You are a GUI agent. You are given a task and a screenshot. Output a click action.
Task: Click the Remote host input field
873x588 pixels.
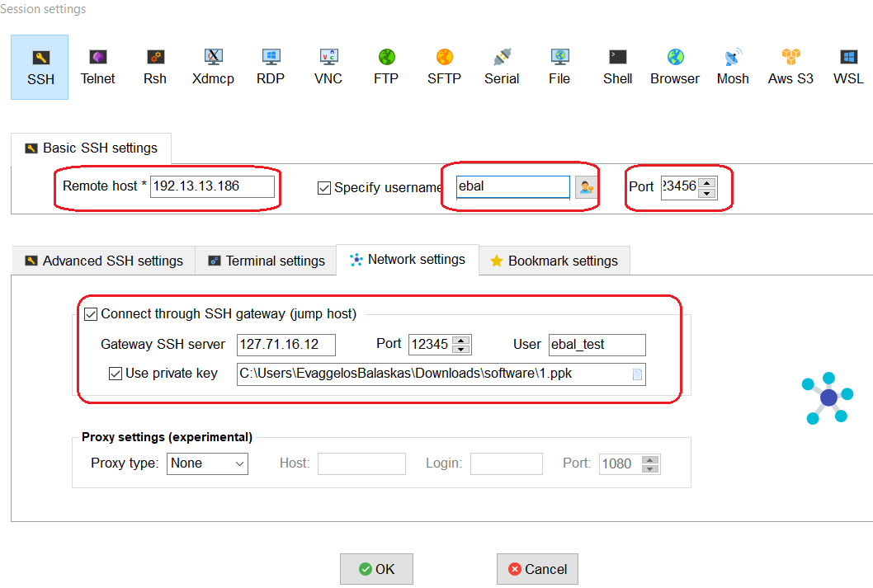211,186
